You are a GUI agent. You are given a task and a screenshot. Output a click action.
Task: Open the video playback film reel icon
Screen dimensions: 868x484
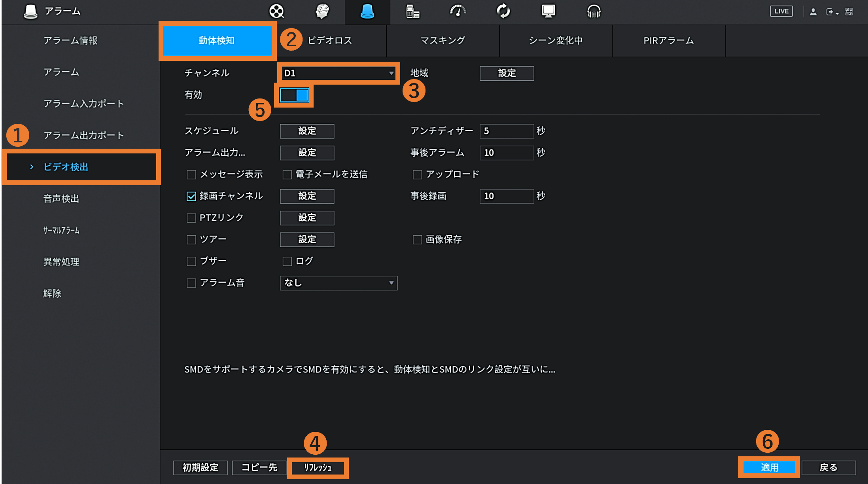[x=276, y=11]
